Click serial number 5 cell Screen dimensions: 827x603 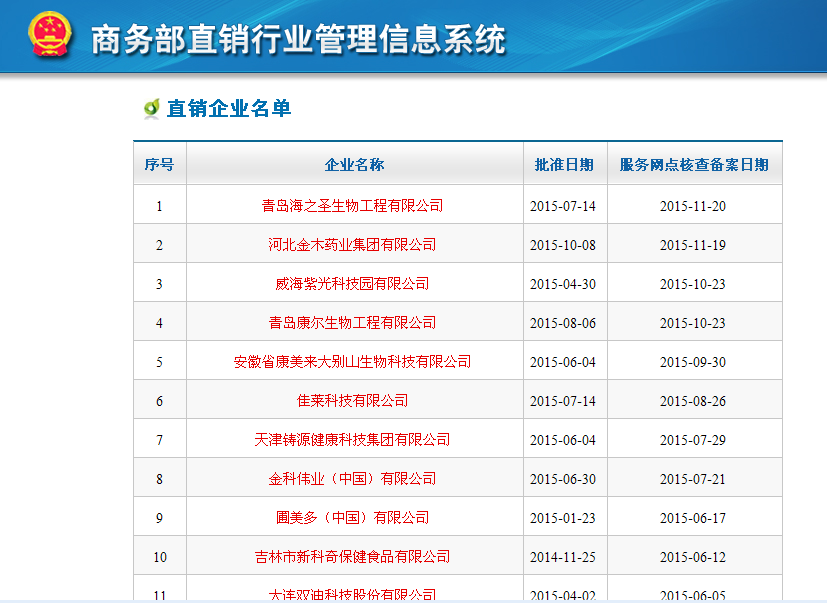pos(160,360)
